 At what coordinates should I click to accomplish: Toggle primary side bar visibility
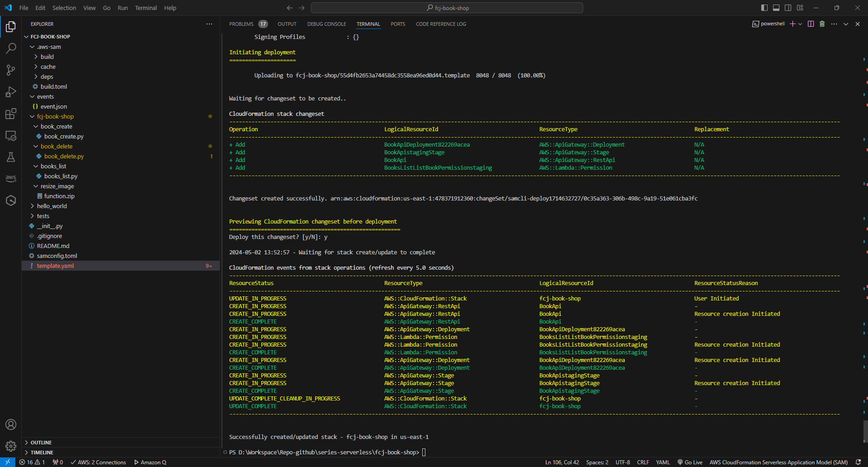click(x=764, y=8)
